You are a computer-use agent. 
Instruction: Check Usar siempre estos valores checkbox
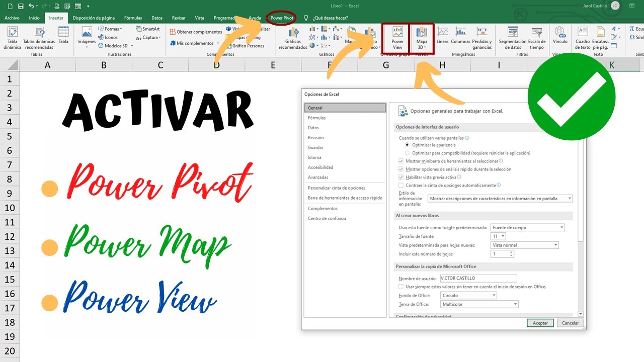click(401, 287)
